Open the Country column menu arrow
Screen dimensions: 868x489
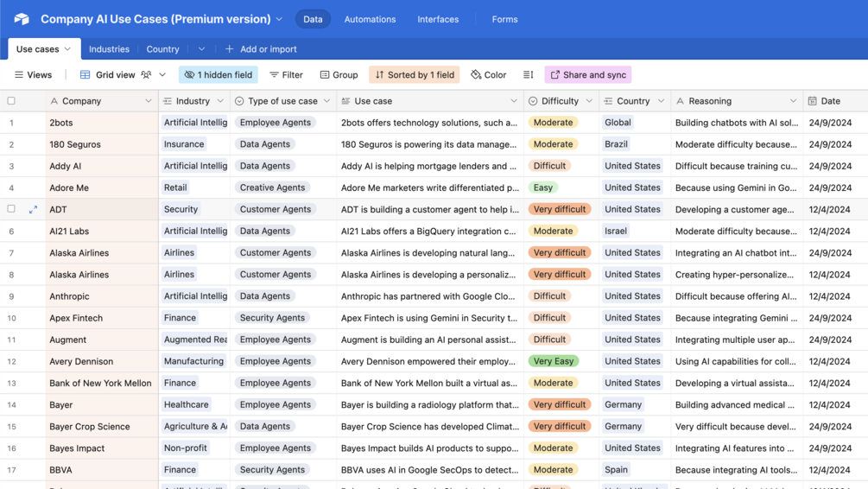tap(661, 101)
